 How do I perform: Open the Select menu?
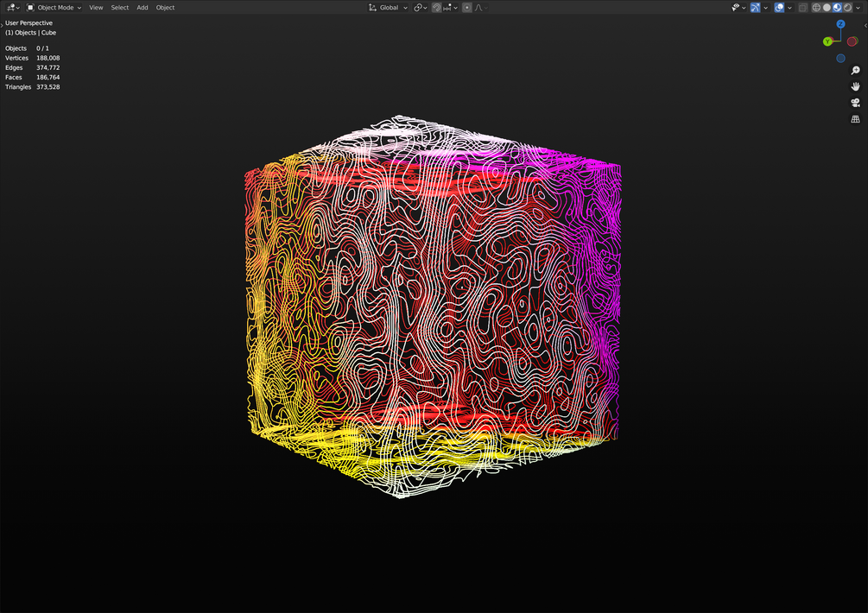point(119,8)
